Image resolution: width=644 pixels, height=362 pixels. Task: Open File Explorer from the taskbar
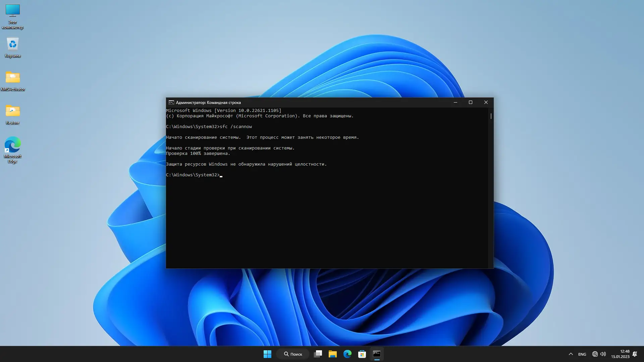coord(332,354)
